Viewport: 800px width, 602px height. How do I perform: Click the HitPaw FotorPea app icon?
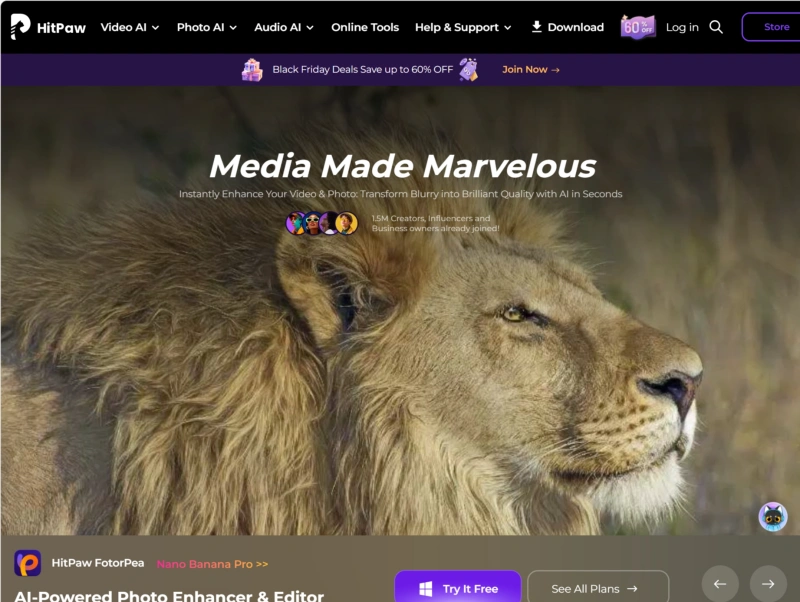(28, 563)
